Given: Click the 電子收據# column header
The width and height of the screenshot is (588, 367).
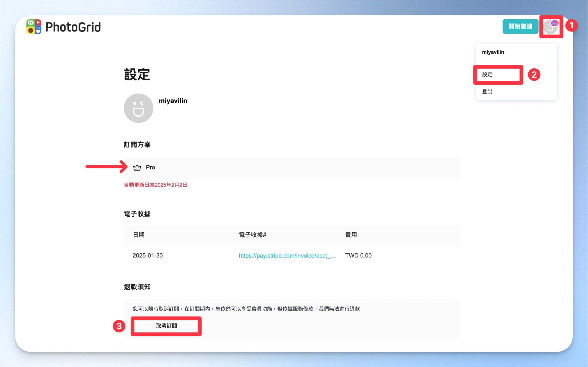Looking at the screenshot, I should 253,235.
